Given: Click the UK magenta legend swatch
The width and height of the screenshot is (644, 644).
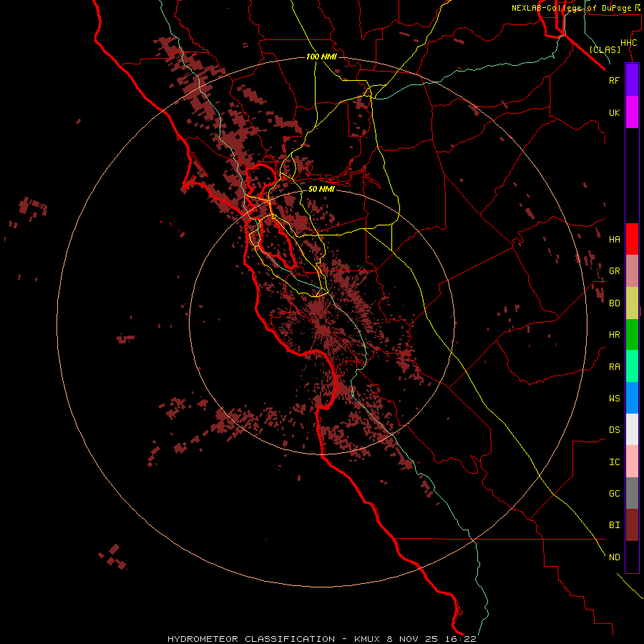Looking at the screenshot, I should (632, 112).
